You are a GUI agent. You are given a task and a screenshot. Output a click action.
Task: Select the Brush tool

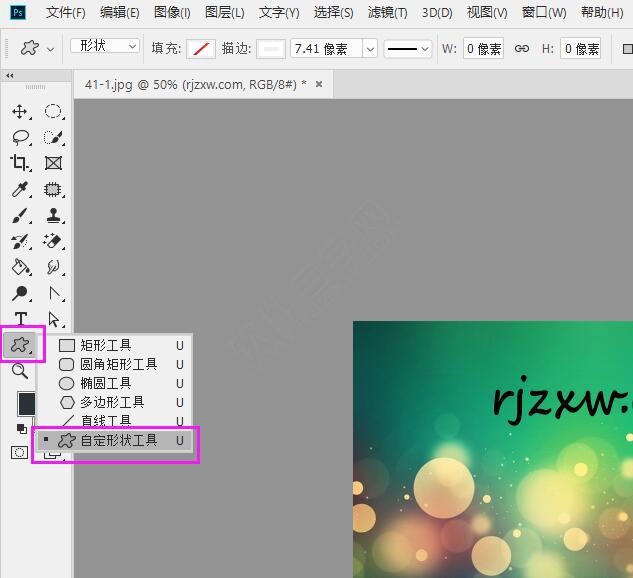point(20,216)
